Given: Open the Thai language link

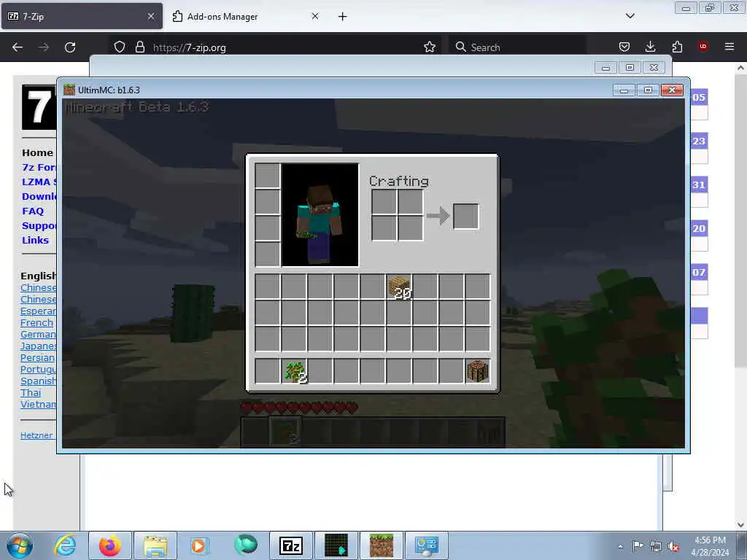Looking at the screenshot, I should tap(31, 393).
